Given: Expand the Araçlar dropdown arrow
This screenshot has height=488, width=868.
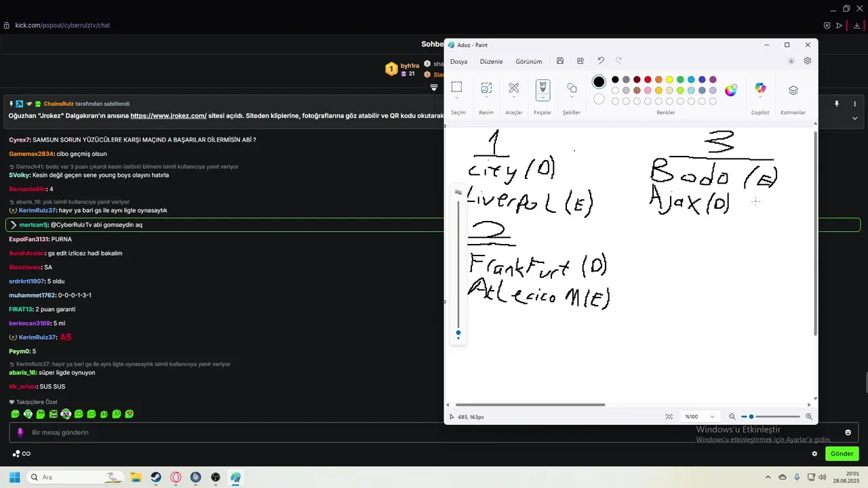Looking at the screenshot, I should 514,98.
